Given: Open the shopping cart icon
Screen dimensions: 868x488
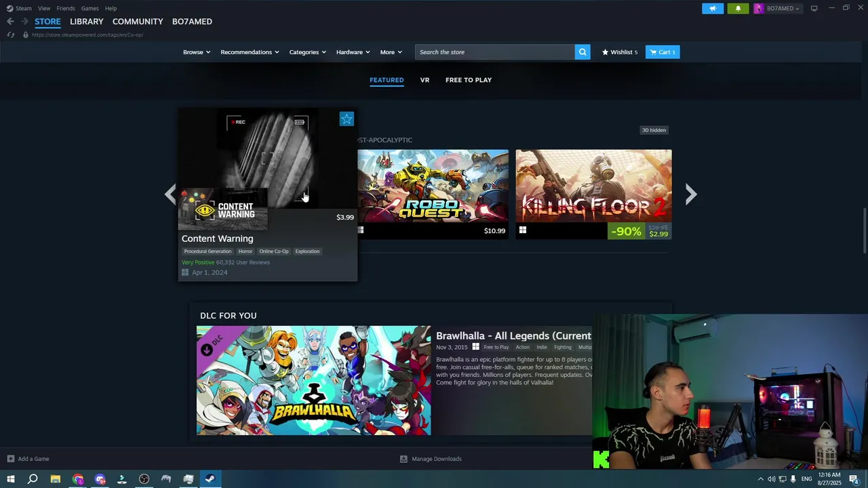Looking at the screenshot, I should point(653,52).
